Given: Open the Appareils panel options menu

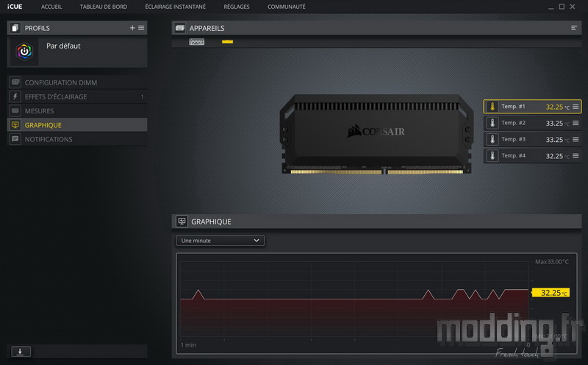Looking at the screenshot, I should coord(574,28).
